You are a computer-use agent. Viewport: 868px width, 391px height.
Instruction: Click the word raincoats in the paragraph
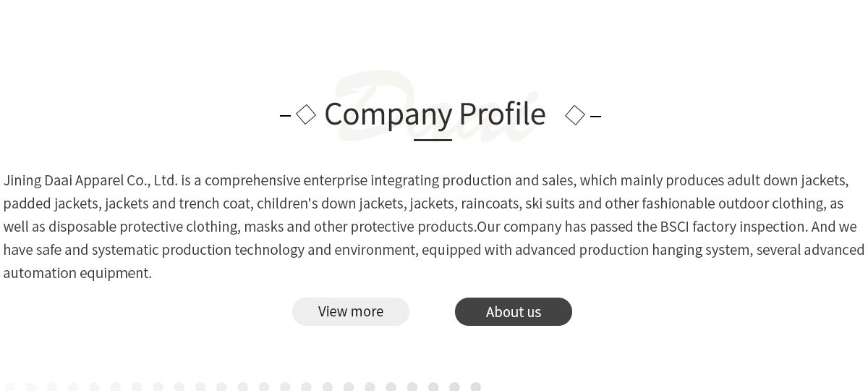click(490, 203)
